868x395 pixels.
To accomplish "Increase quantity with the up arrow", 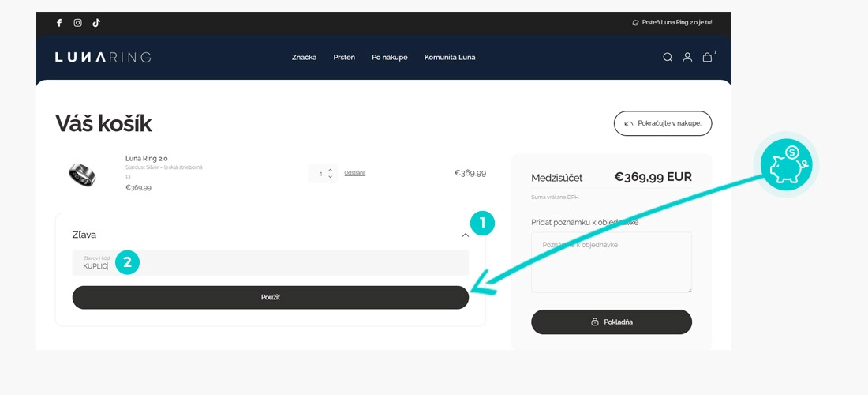I will point(331,170).
